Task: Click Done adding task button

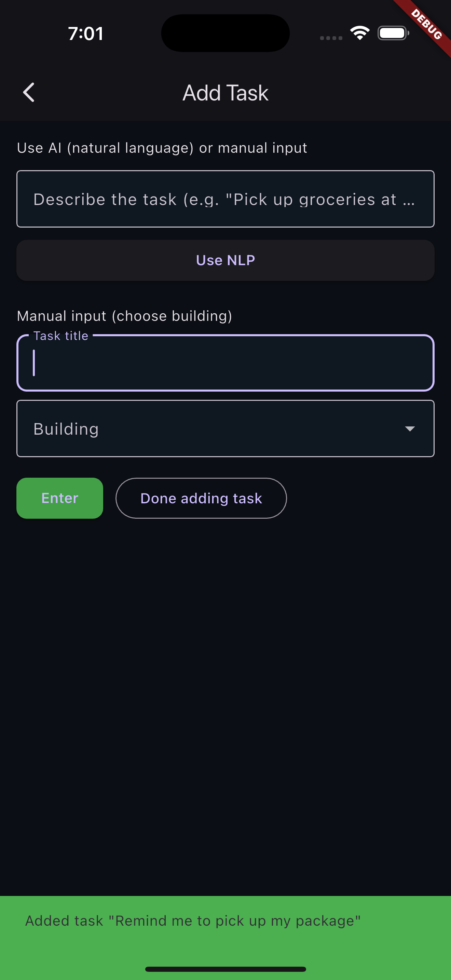Action: 201,498
